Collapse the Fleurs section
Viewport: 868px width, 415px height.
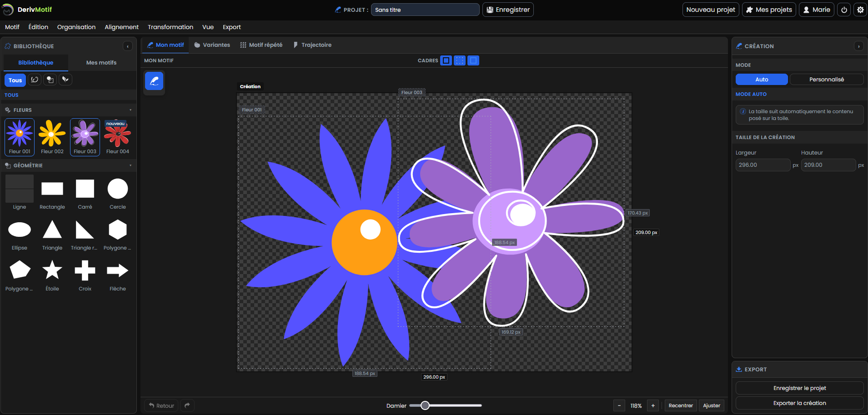130,110
